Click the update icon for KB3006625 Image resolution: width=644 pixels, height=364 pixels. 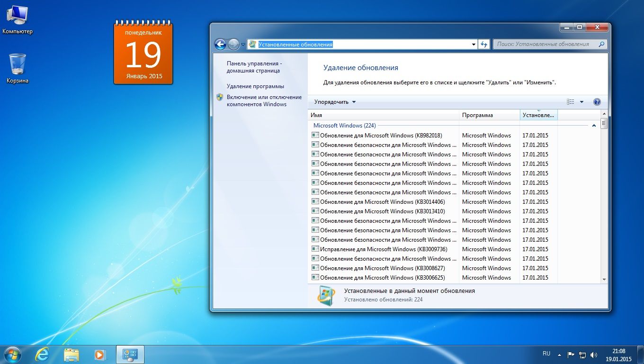point(315,277)
